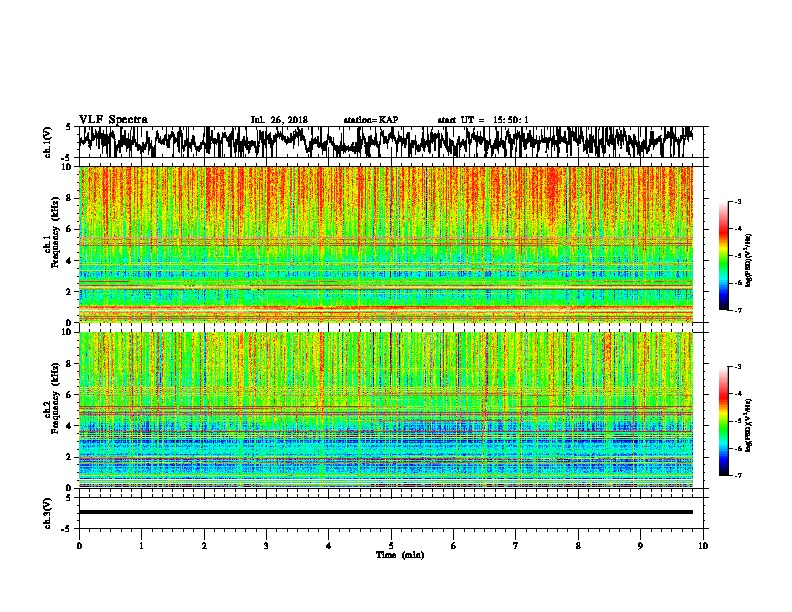The image size is (792, 612).
Task: Click the rotated log(PSD) label beside the ch.1 color bar
Action: pos(749,260)
